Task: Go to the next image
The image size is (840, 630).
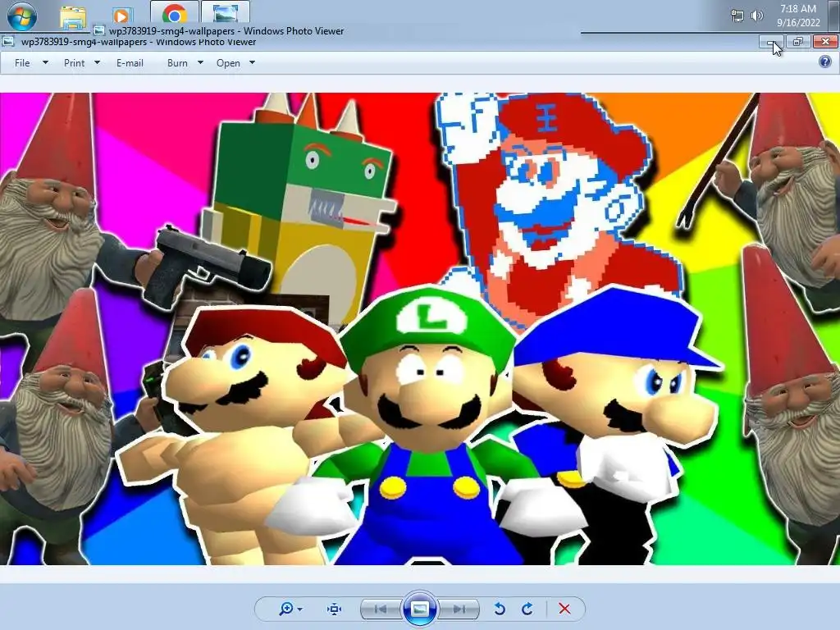Action: pyautogui.click(x=459, y=609)
